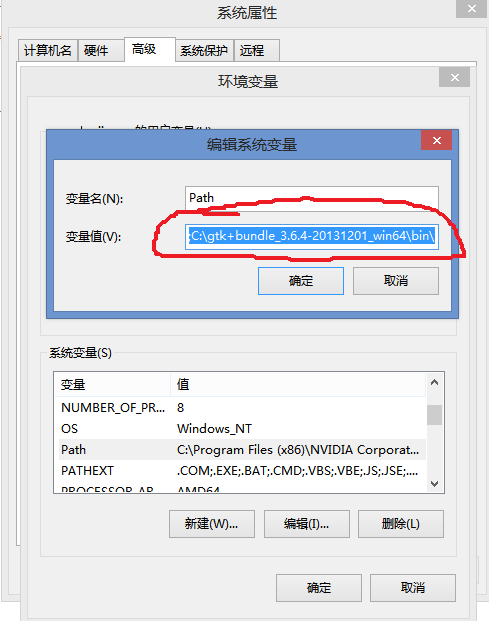
Task: Click 编辑(I)... for system variables
Action: pyautogui.click(x=307, y=524)
